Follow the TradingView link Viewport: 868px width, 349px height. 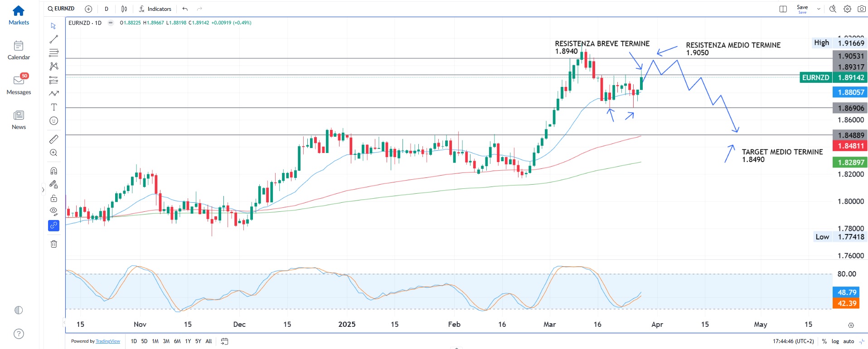[x=108, y=341]
